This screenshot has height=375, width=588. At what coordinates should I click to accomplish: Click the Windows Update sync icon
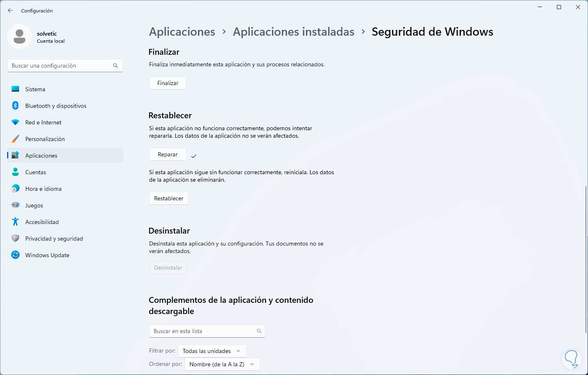pyautogui.click(x=15, y=255)
